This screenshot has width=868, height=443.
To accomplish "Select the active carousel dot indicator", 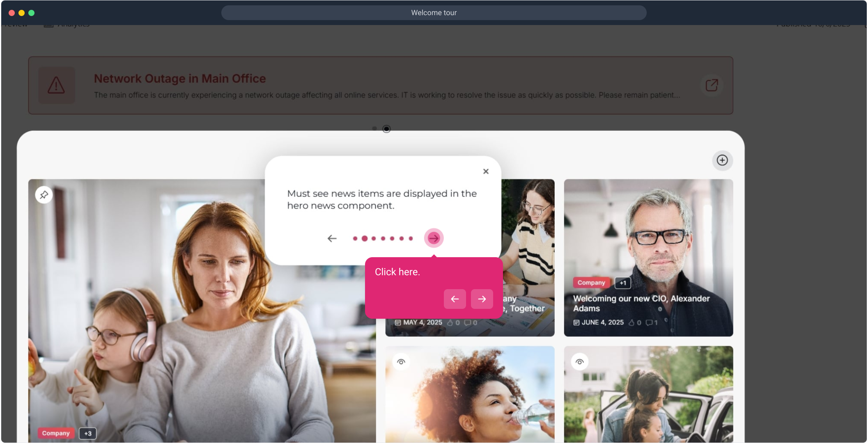I will coord(386,129).
